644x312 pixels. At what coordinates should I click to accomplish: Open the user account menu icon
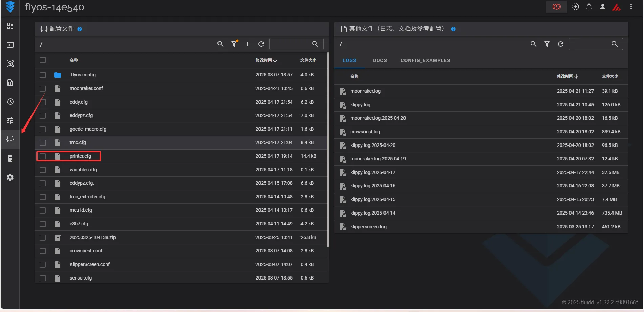pos(602,7)
